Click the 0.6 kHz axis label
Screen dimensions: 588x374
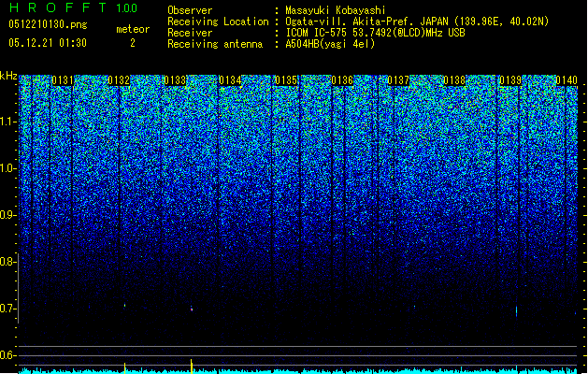pos(8,355)
